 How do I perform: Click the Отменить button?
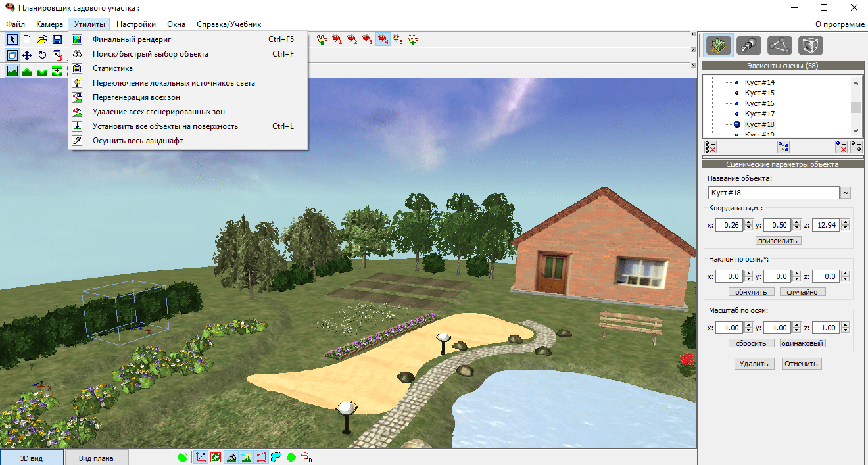802,364
